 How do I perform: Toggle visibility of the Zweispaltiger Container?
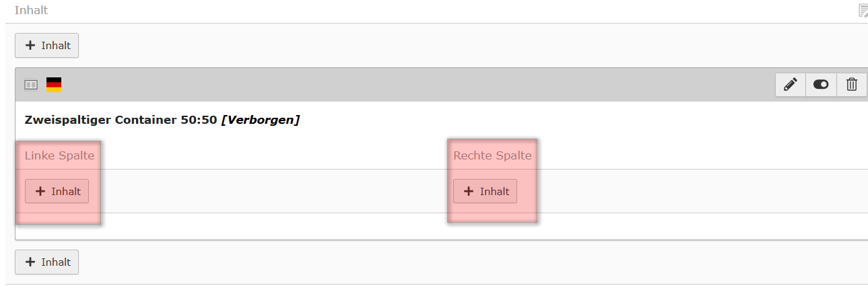click(x=821, y=85)
